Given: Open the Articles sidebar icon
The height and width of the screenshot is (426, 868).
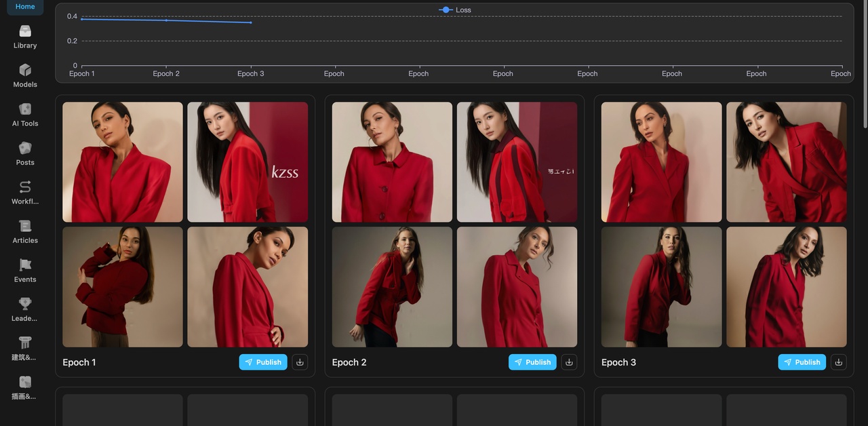Looking at the screenshot, I should coord(25,227).
